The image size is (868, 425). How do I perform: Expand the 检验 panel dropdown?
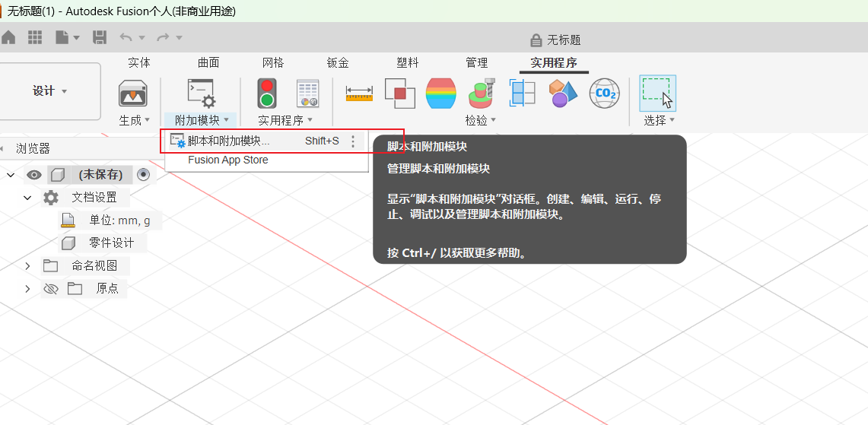481,120
